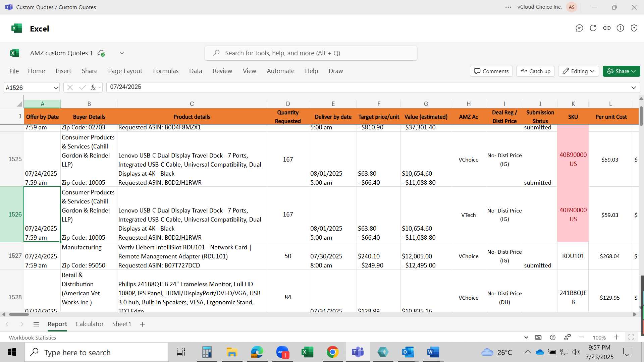Click the vertical scrollbar thumb
Screen dimensions: 644x362
click(641, 116)
